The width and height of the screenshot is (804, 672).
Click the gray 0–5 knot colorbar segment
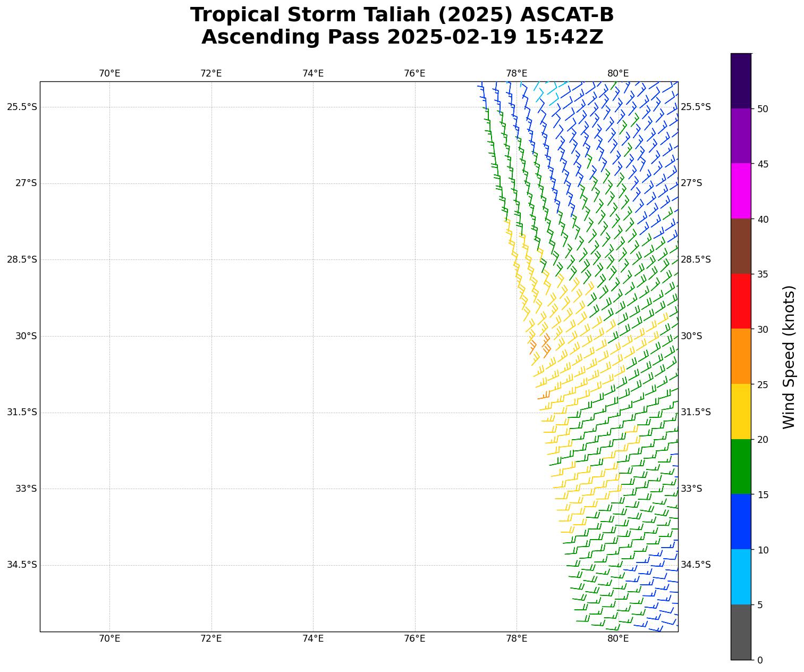pos(741,632)
